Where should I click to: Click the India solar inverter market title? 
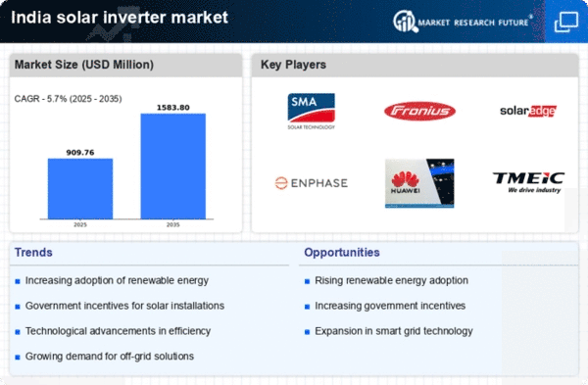tap(120, 18)
